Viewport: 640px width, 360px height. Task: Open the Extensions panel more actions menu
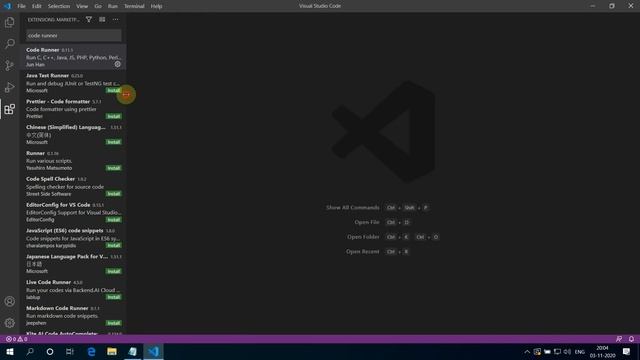tap(116, 19)
